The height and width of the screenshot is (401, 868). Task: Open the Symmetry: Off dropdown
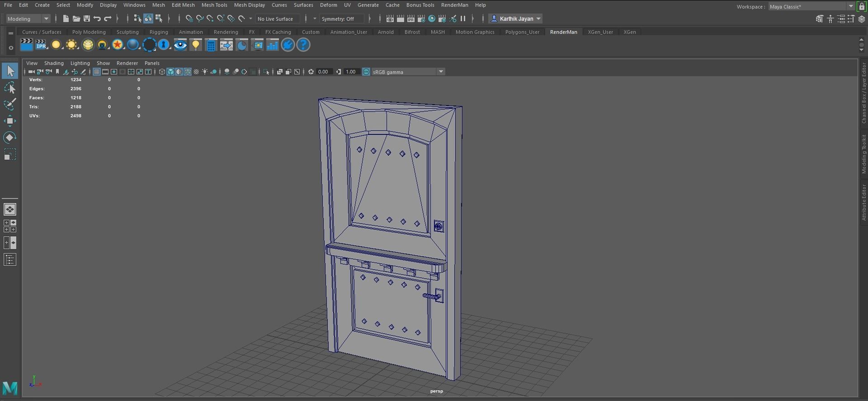tap(342, 19)
